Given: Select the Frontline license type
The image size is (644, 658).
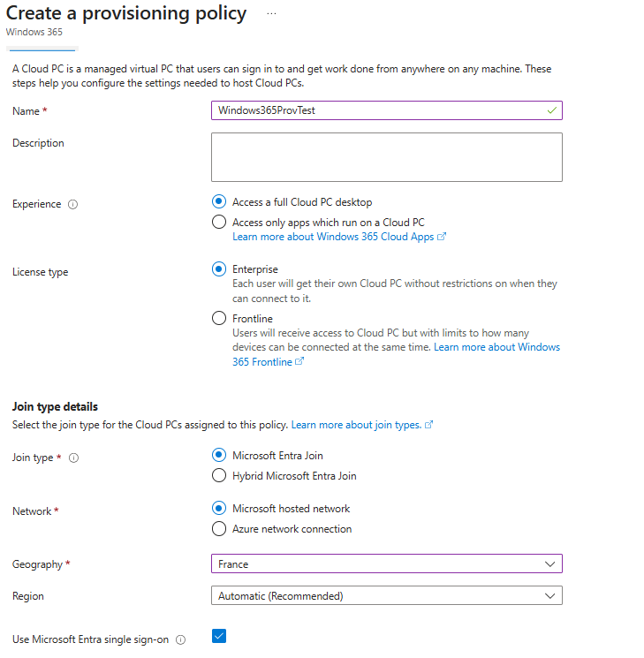Looking at the screenshot, I should (219, 319).
